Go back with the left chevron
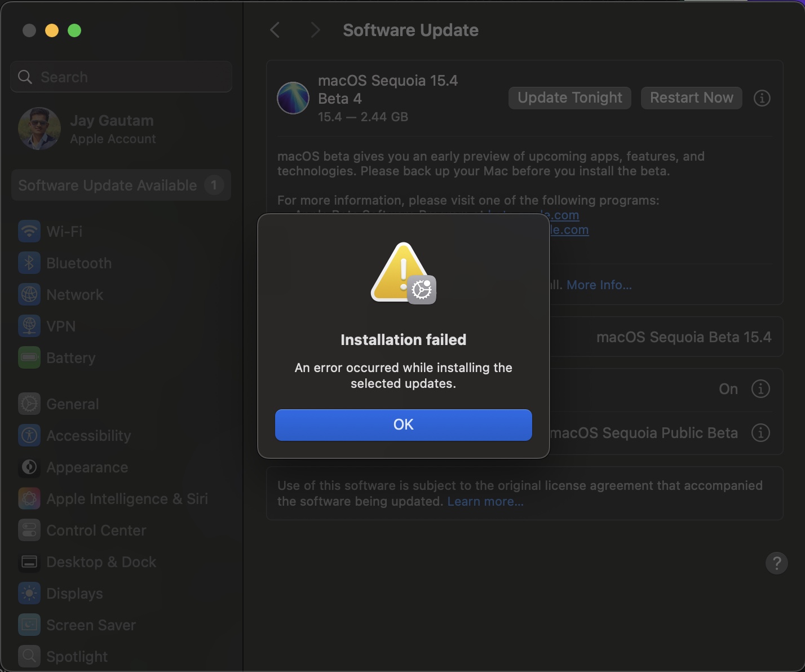805x672 pixels. click(x=275, y=30)
